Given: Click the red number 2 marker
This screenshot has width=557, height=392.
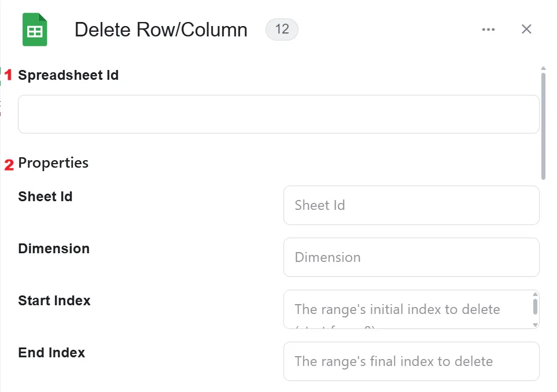Looking at the screenshot, I should click(9, 165).
